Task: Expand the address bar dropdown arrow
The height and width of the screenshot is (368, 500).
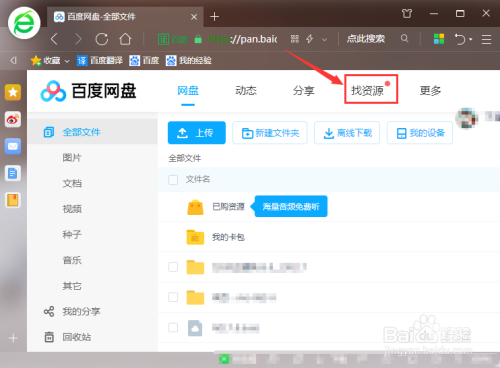Action: (x=324, y=39)
